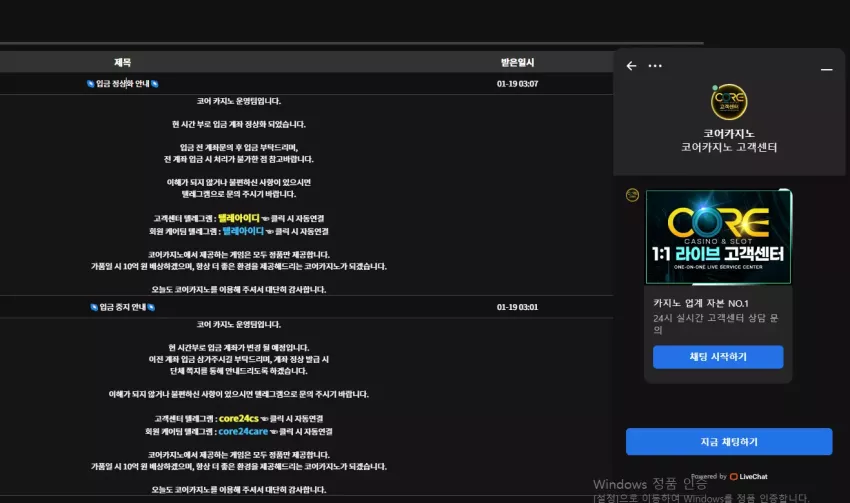Click the 코어카지노 chat header title

[x=729, y=133]
